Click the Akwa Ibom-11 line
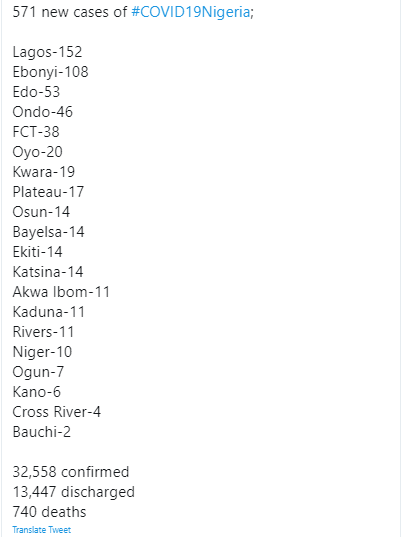The width and height of the screenshot is (406, 537). point(61,292)
